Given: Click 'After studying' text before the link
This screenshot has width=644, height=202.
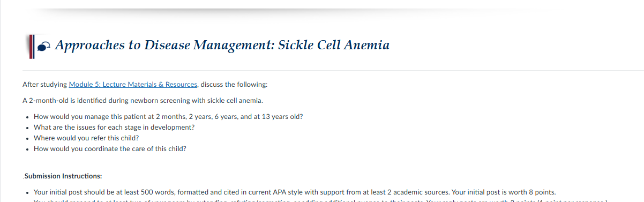Looking at the screenshot, I should pyautogui.click(x=45, y=85).
